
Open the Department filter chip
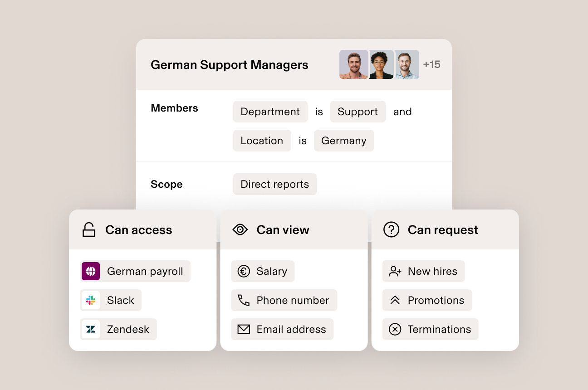270,112
